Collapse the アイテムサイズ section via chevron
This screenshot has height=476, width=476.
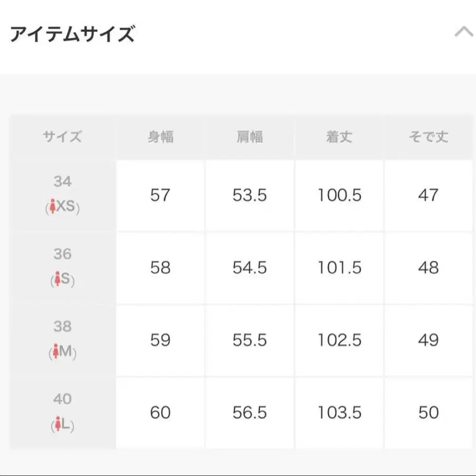[x=464, y=33]
